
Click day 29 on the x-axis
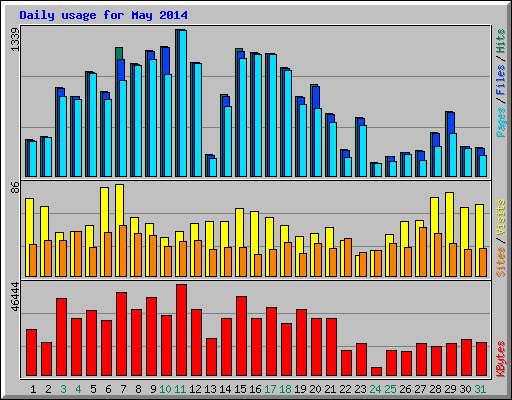point(450,389)
